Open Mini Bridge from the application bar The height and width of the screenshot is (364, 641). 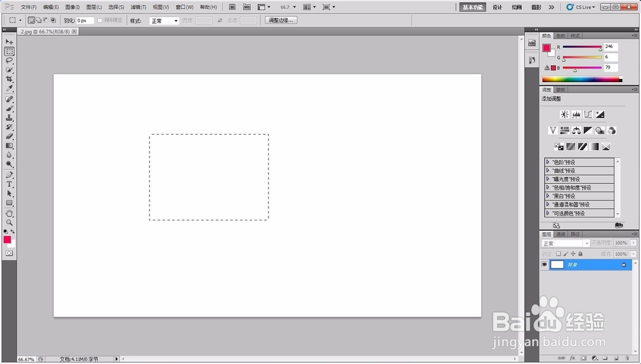pos(247,7)
